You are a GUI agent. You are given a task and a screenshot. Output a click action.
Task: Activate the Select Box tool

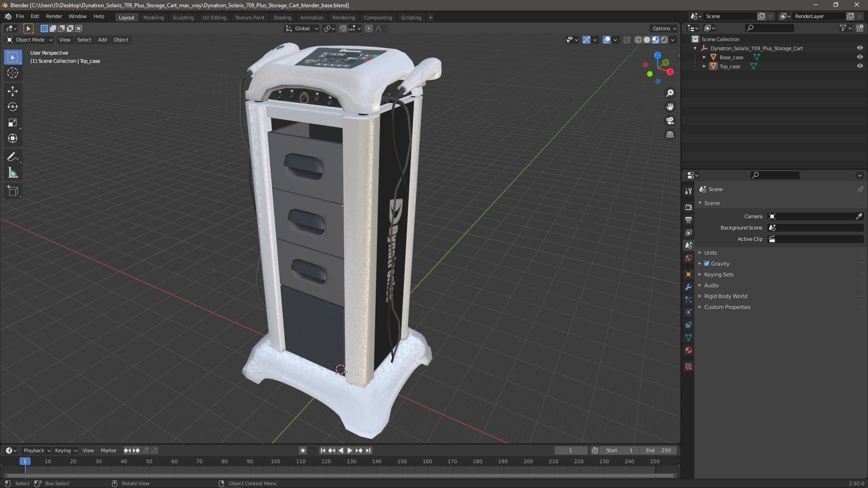pyautogui.click(x=13, y=57)
